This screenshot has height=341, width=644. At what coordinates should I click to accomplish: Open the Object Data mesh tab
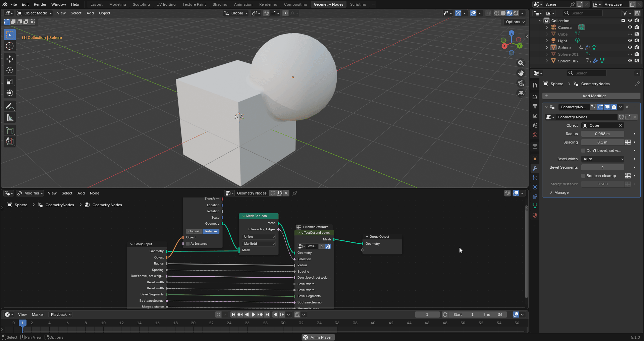535,206
